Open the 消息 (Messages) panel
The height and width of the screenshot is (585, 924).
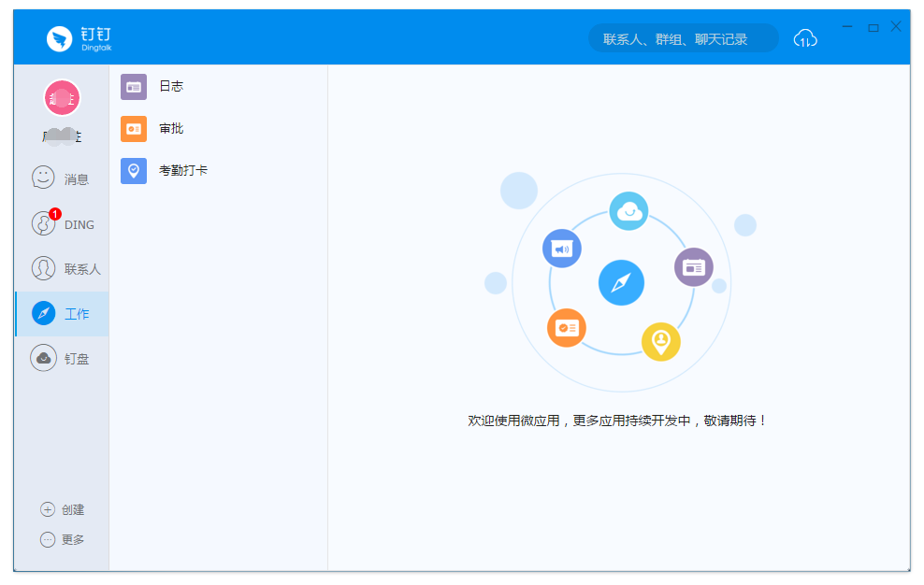click(x=61, y=179)
